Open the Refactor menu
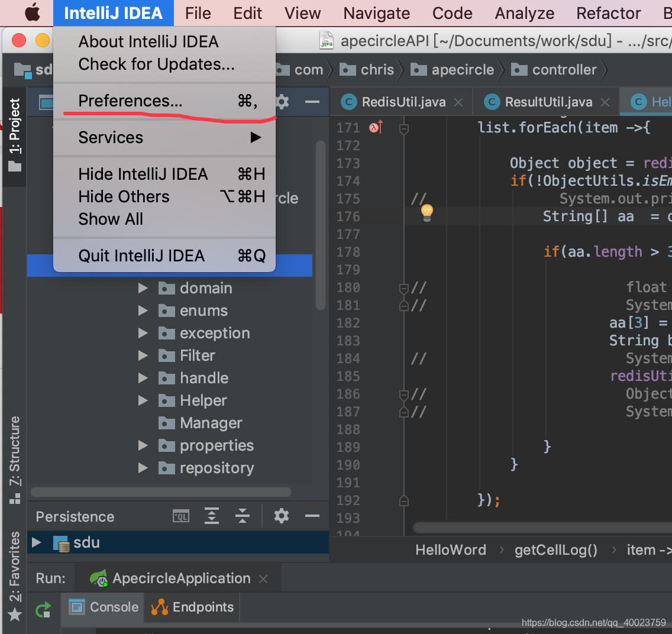The height and width of the screenshot is (634, 672). pos(609,13)
